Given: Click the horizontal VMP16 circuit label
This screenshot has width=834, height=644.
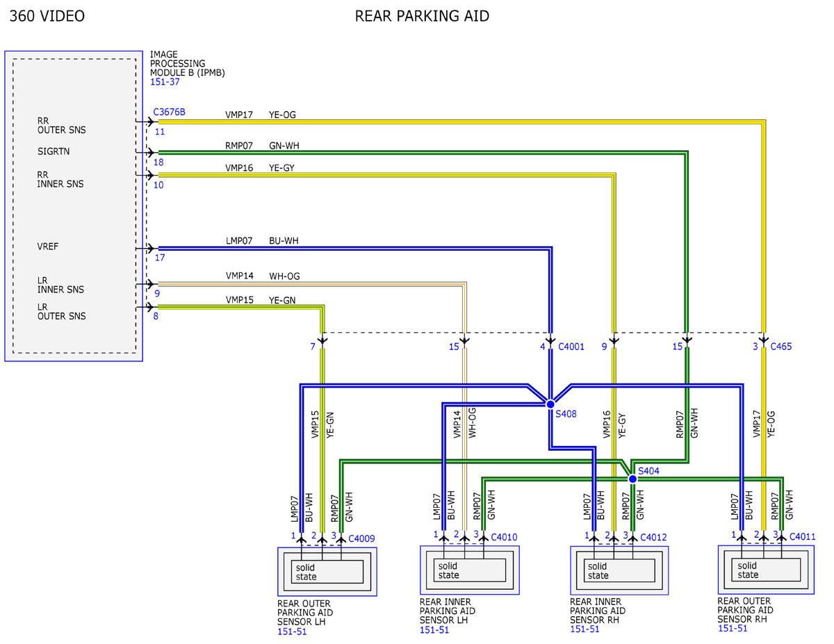Looking at the screenshot, I should [x=239, y=168].
